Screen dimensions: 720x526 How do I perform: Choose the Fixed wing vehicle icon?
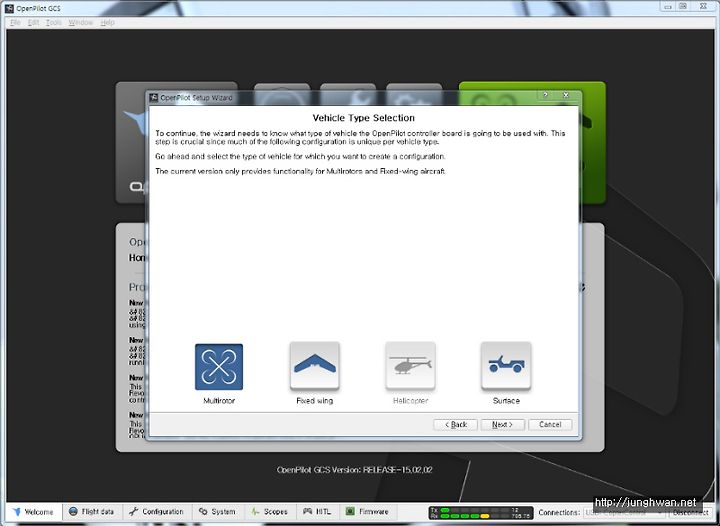point(315,366)
